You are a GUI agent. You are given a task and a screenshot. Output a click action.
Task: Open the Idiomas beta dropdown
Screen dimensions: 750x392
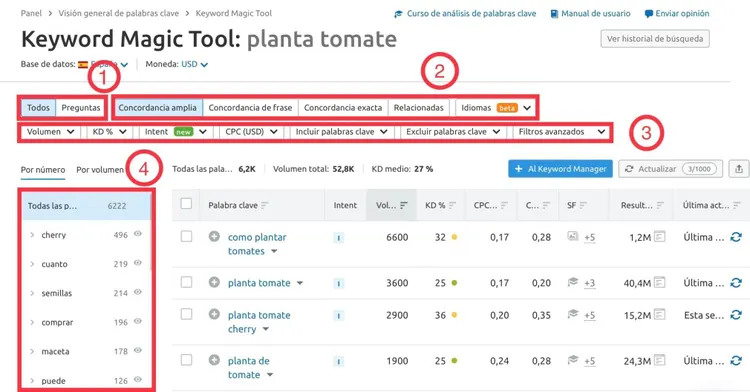click(x=496, y=108)
